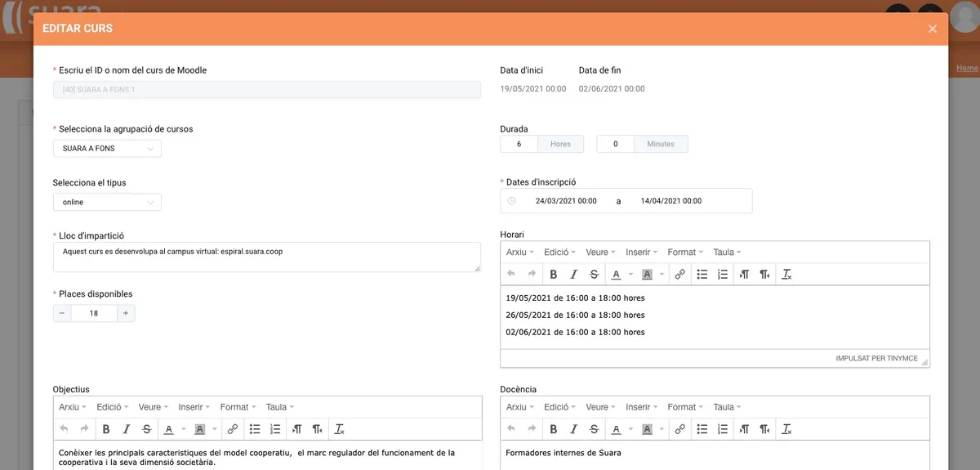Viewport: 980px width, 470px height.
Task: Open Taula menu in Horari editor
Action: pos(727,253)
